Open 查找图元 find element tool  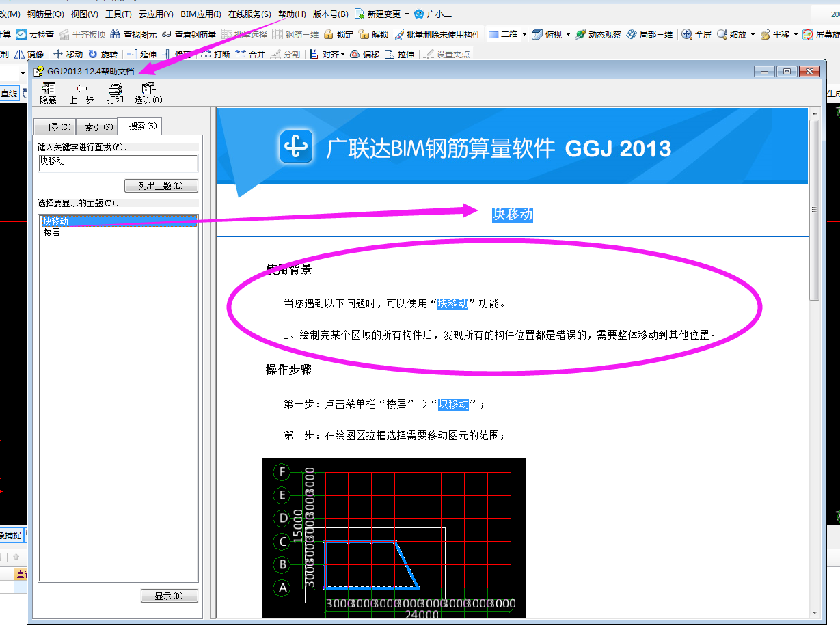tap(135, 34)
